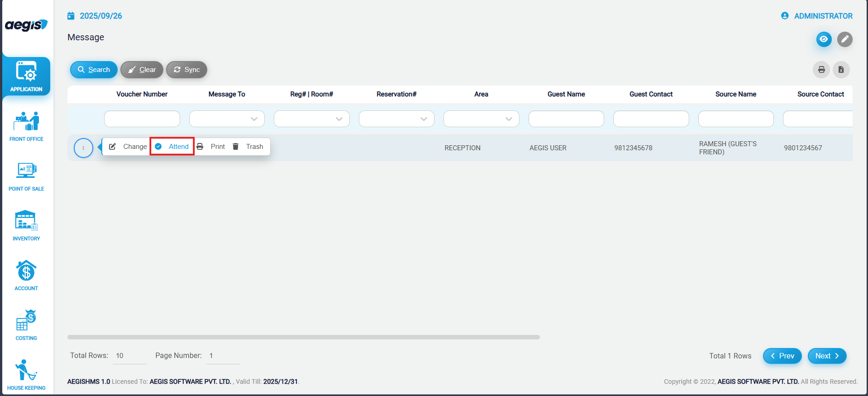
Task: Open the Point of Sale module
Action: pyautogui.click(x=26, y=176)
